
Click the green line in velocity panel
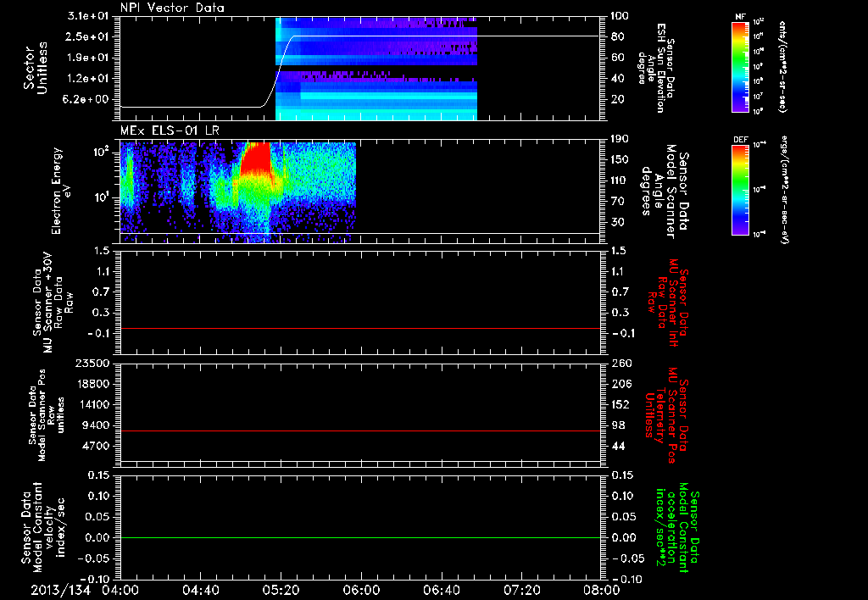[x=359, y=537]
